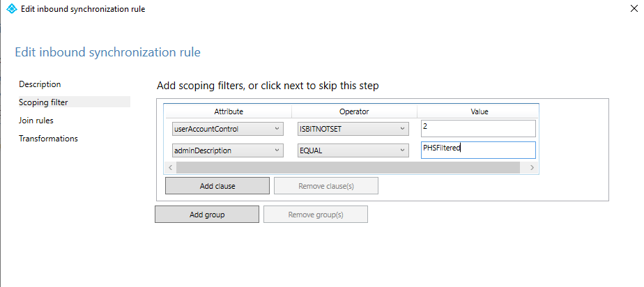Click the horizontal scrollbar left arrow

pyautogui.click(x=170, y=168)
